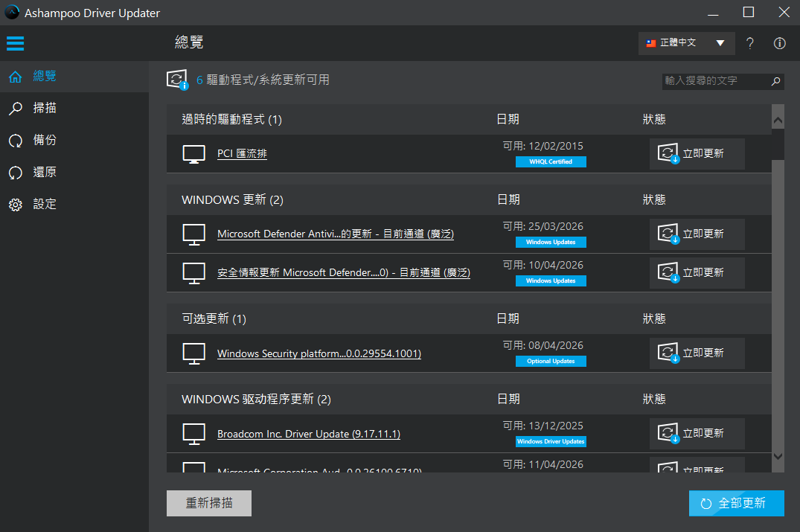
Task: Click the gear icon beside 設定
Action: 16,205
